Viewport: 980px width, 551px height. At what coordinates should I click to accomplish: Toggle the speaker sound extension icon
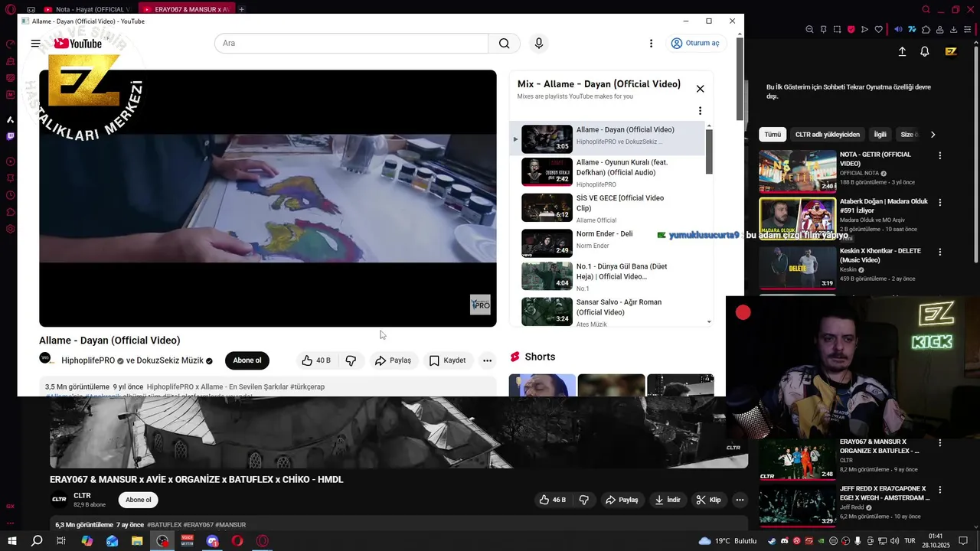(x=898, y=30)
